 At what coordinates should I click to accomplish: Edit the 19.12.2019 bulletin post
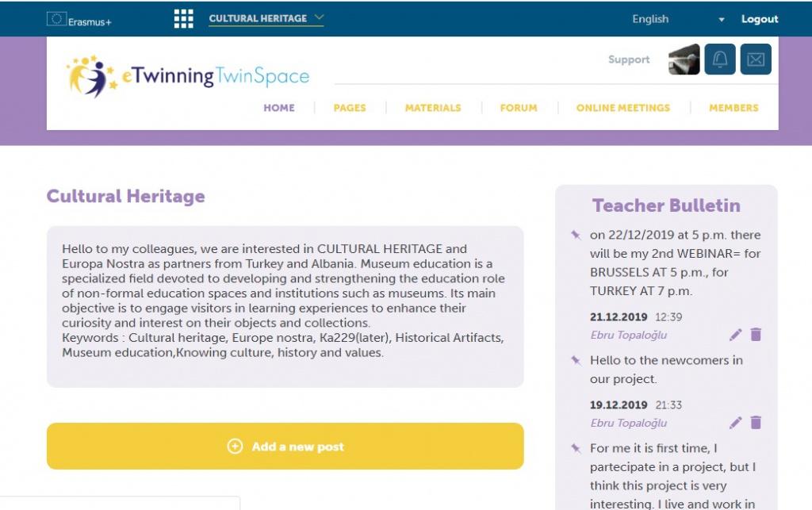coord(736,423)
